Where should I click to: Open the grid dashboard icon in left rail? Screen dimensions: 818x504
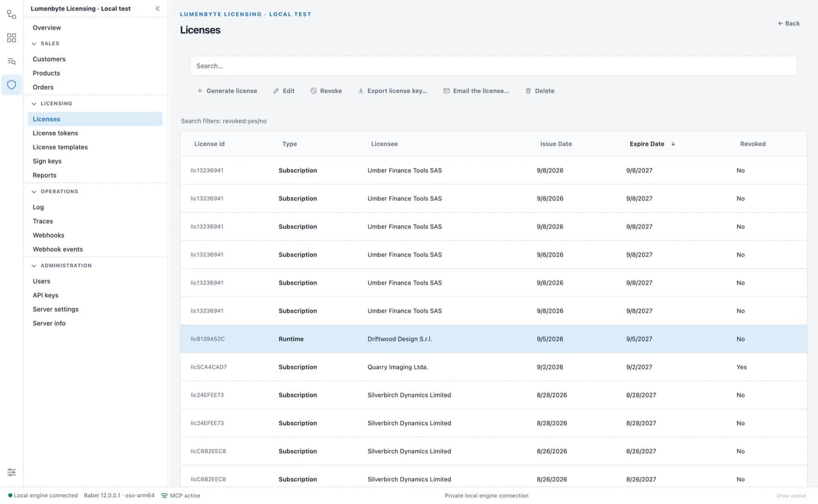click(x=11, y=38)
